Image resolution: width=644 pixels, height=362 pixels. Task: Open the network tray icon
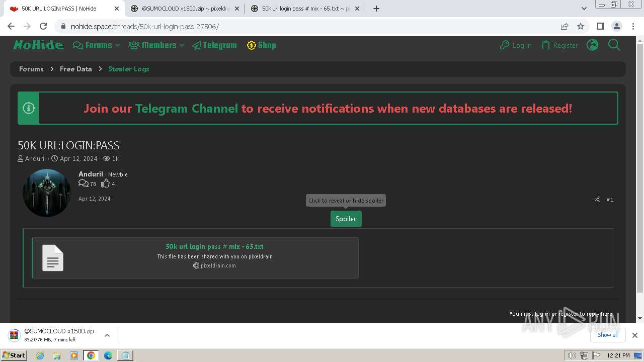pos(584,355)
